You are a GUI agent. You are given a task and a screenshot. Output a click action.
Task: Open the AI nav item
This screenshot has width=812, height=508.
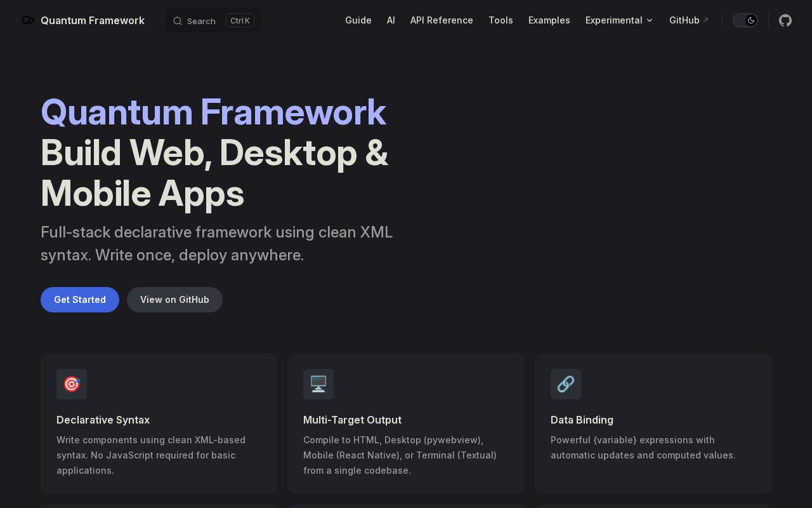(391, 20)
